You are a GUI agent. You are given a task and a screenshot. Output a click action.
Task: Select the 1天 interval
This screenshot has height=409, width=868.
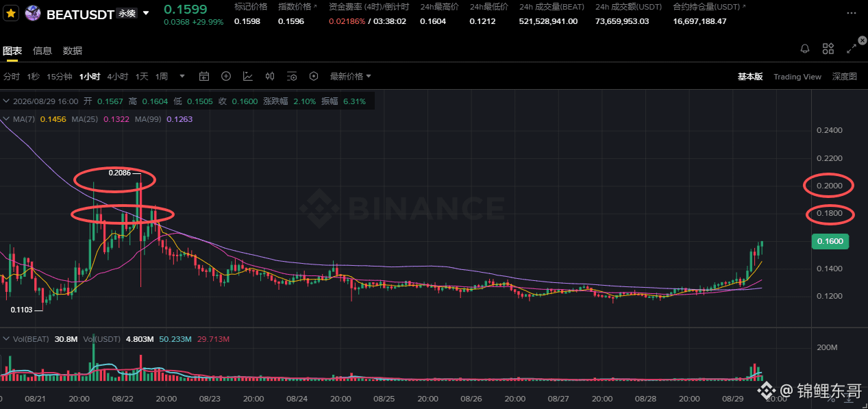(x=142, y=76)
